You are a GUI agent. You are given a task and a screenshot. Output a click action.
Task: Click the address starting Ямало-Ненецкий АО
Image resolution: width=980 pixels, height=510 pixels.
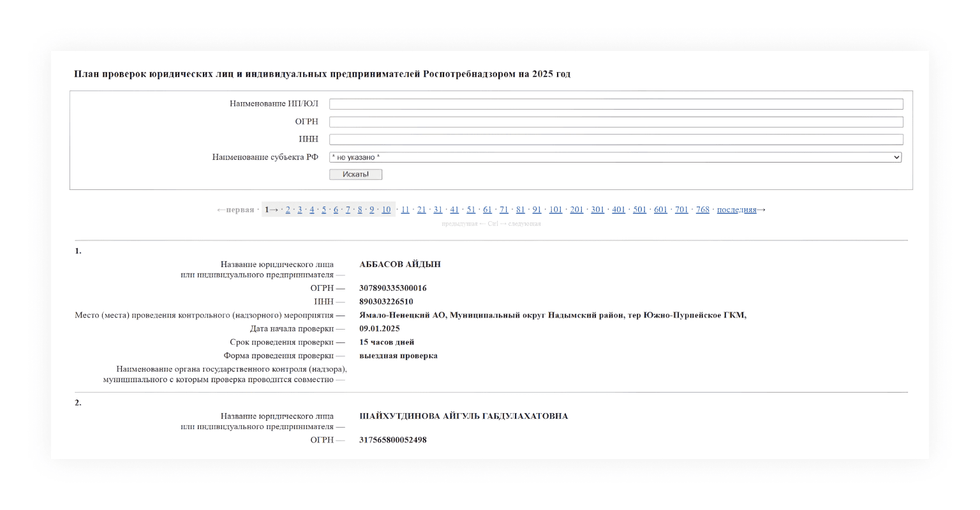[553, 315]
